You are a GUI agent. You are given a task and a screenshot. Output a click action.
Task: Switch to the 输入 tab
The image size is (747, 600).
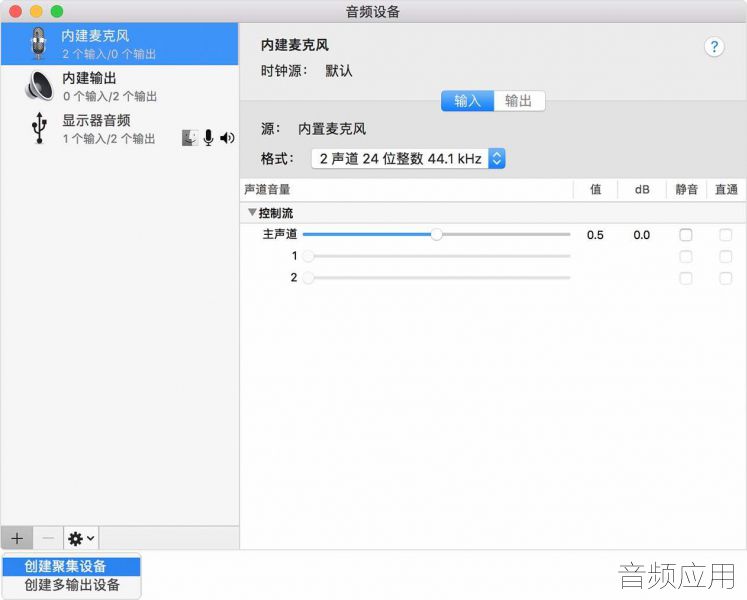[x=467, y=101]
